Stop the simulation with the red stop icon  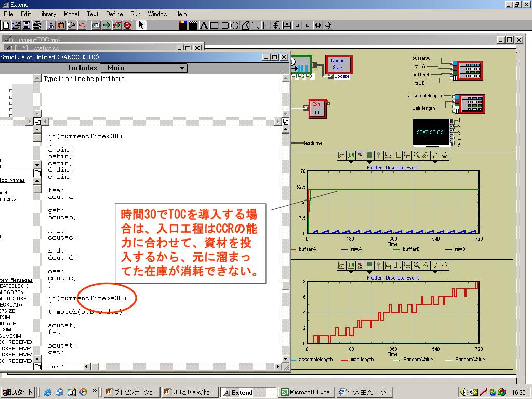click(x=127, y=25)
